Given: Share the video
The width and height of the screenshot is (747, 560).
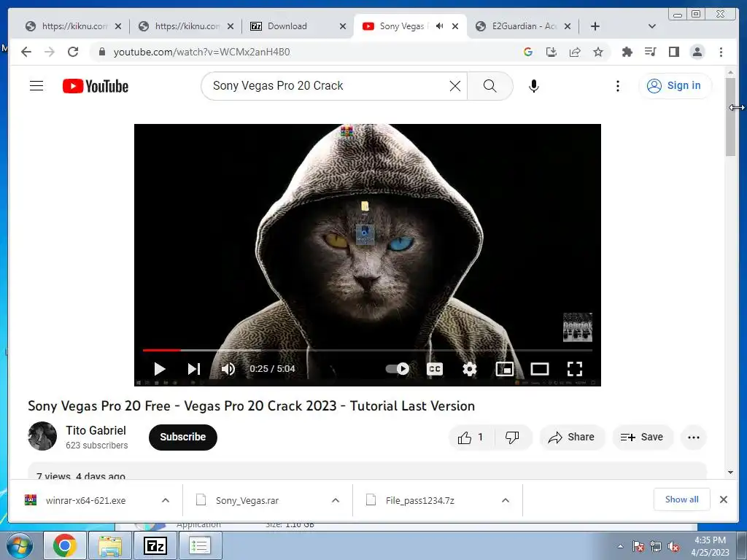Looking at the screenshot, I should point(572,437).
